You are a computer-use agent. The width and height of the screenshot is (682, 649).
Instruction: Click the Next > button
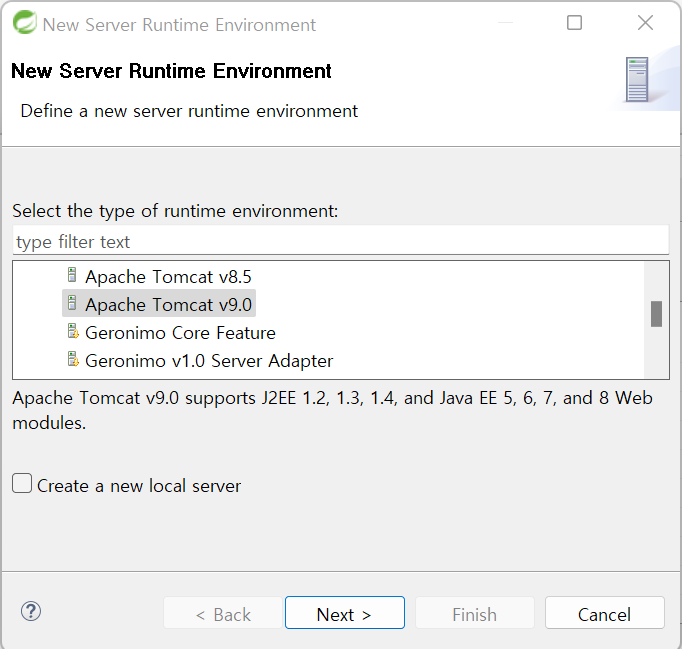point(344,612)
